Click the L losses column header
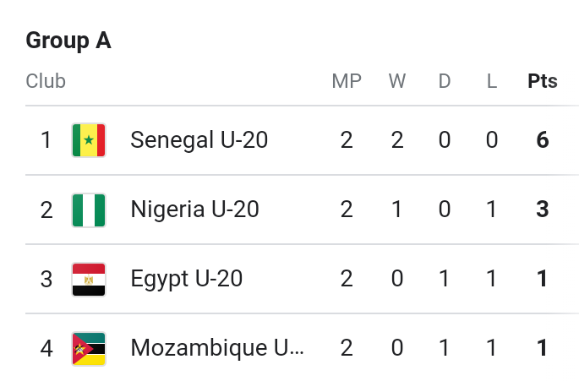Image resolution: width=579 pixels, height=392 pixels. (x=492, y=81)
